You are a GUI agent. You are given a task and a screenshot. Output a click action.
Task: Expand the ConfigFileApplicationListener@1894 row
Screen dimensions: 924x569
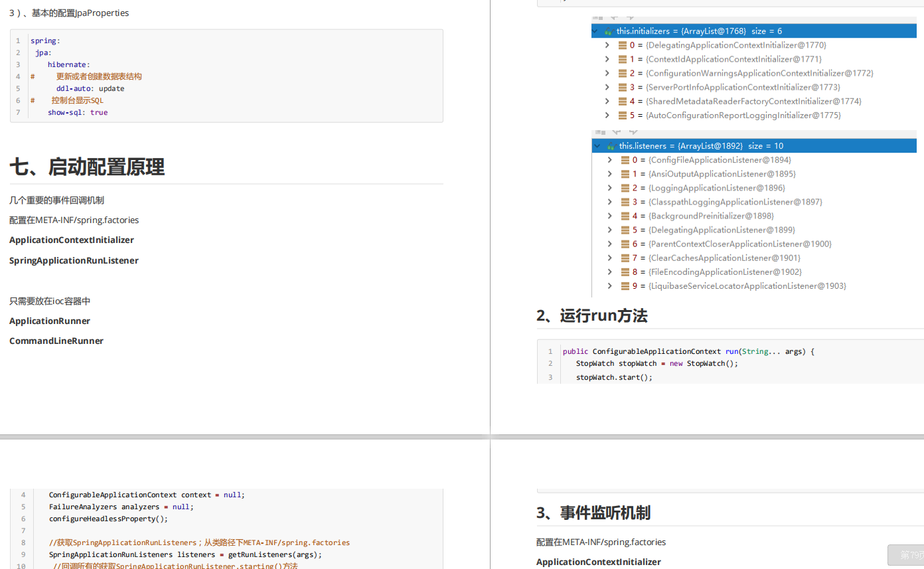click(610, 160)
